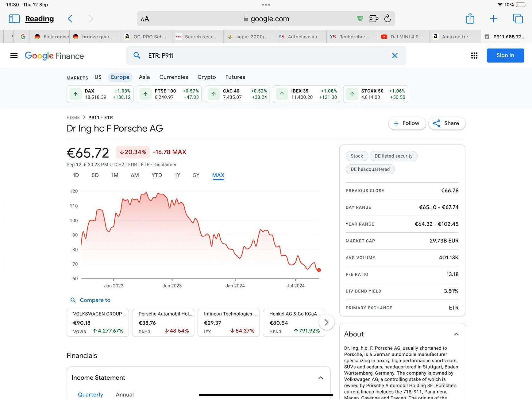Focus the google.com address bar
This screenshot has height=399, width=532.
coord(266,19)
